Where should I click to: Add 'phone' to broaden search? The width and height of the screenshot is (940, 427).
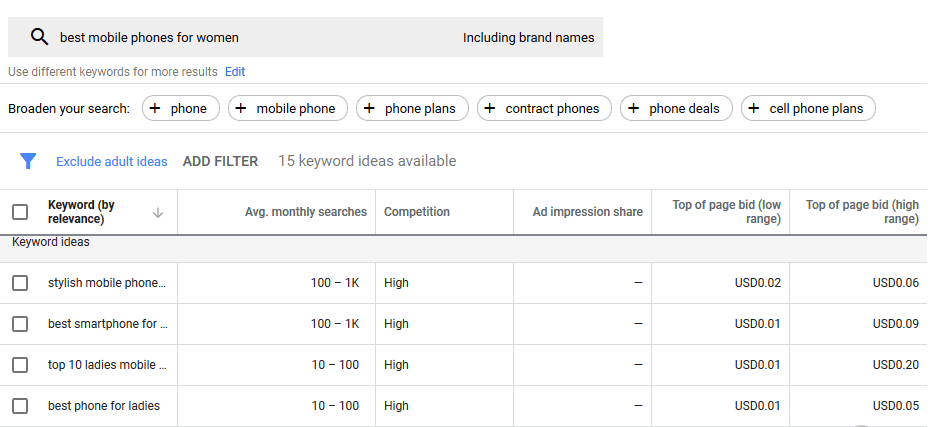tap(180, 109)
